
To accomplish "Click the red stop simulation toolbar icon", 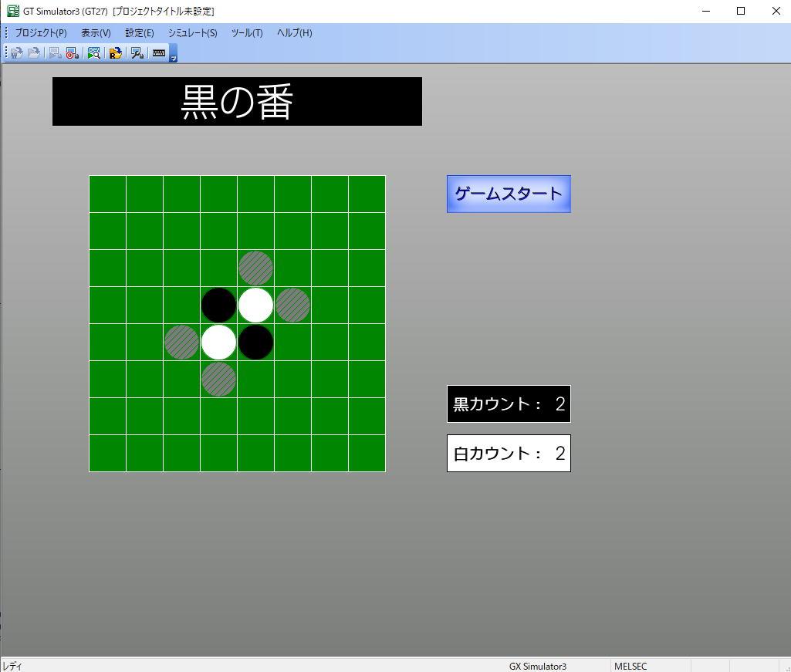I will (x=71, y=52).
